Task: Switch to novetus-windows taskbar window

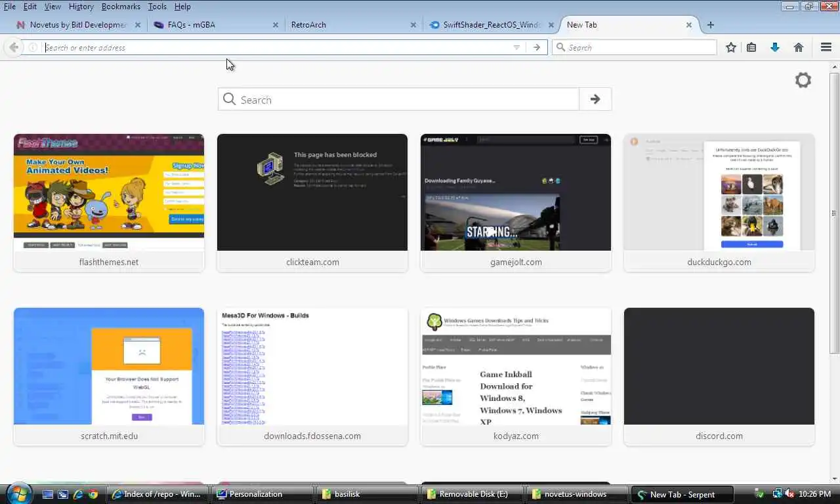Action: (x=578, y=494)
